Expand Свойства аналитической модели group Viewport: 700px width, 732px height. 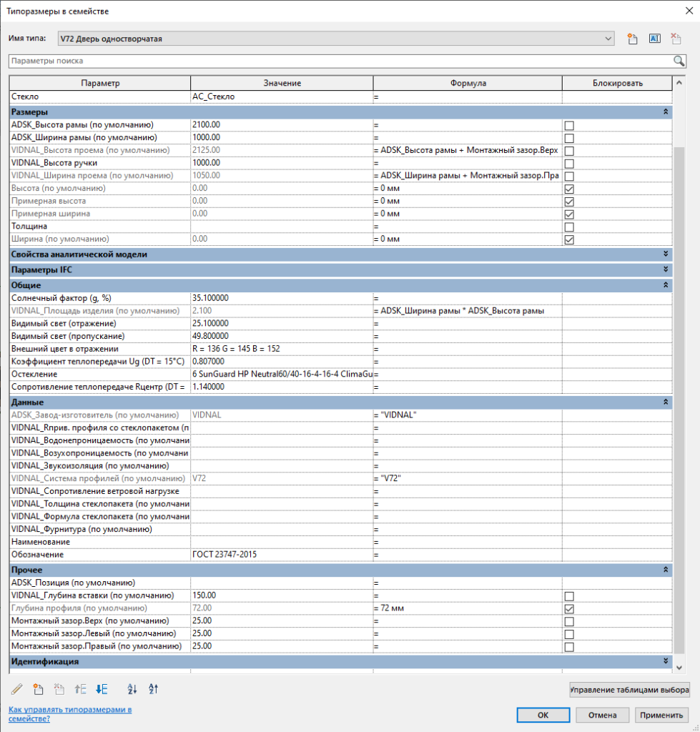[666, 254]
